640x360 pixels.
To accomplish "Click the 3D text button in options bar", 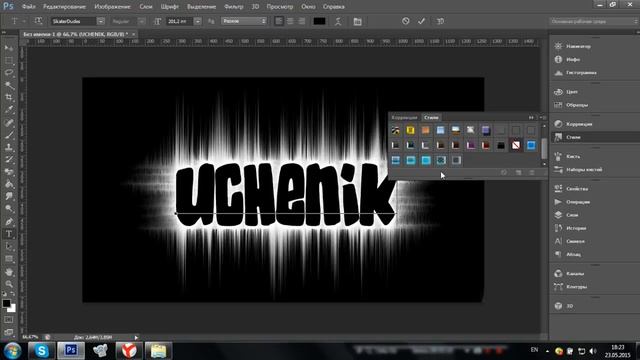I will [x=440, y=21].
